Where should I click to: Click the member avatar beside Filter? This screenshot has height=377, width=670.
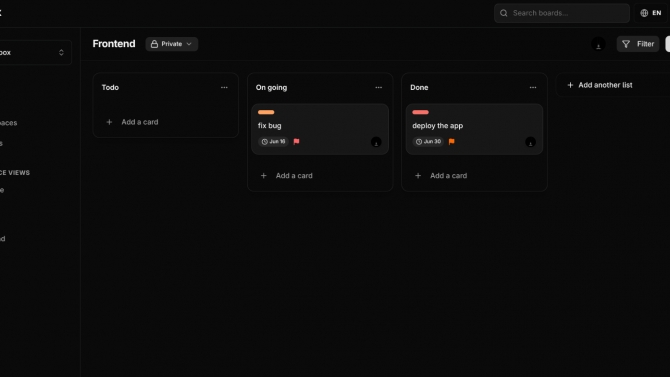(x=598, y=44)
